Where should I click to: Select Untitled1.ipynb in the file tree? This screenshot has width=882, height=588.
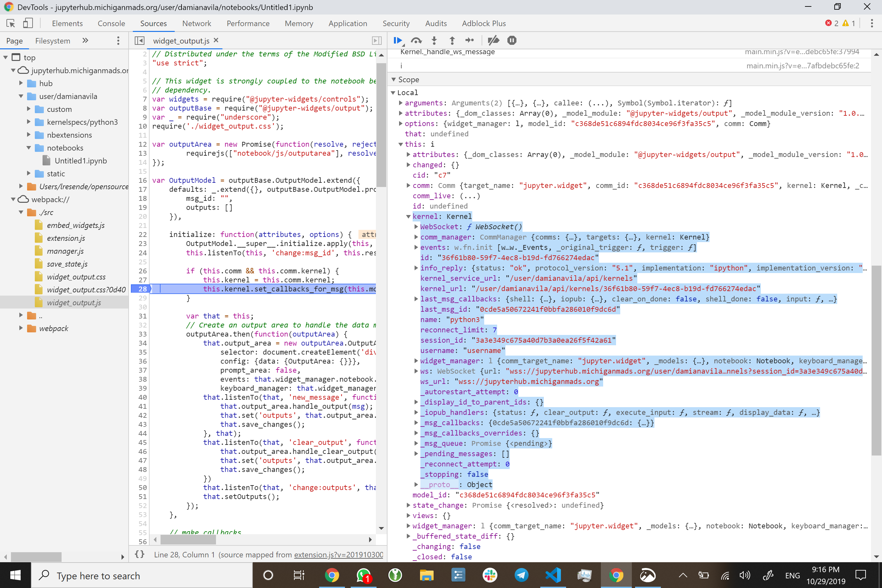tap(81, 161)
